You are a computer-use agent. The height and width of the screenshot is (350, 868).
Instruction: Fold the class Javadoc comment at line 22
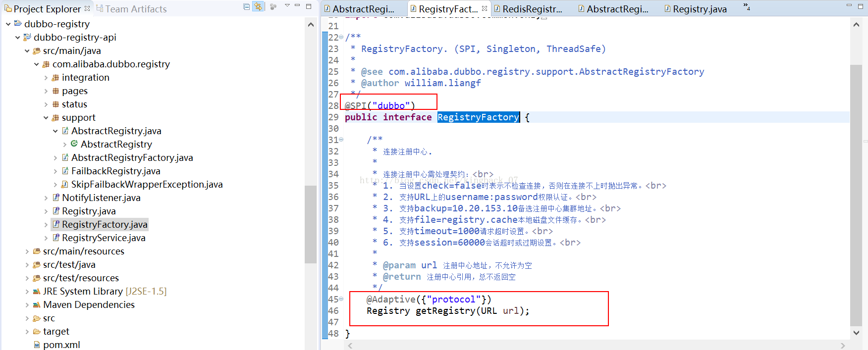[x=341, y=38]
